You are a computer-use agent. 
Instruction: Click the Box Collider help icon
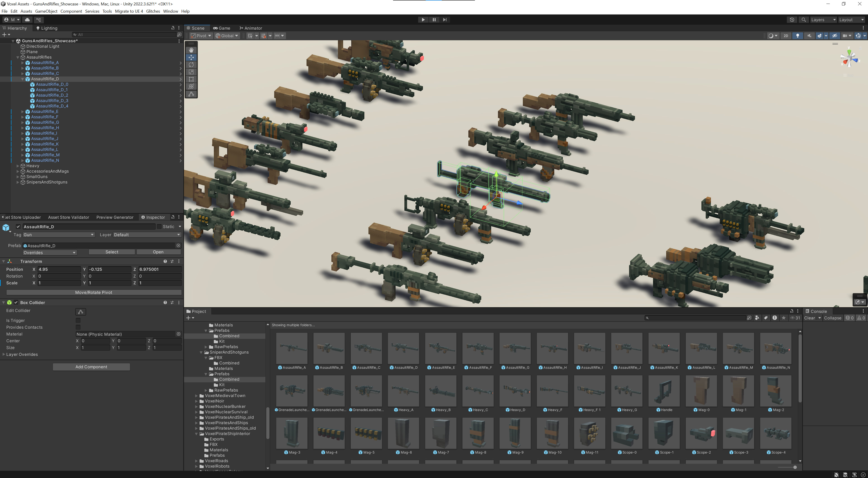pyautogui.click(x=165, y=303)
